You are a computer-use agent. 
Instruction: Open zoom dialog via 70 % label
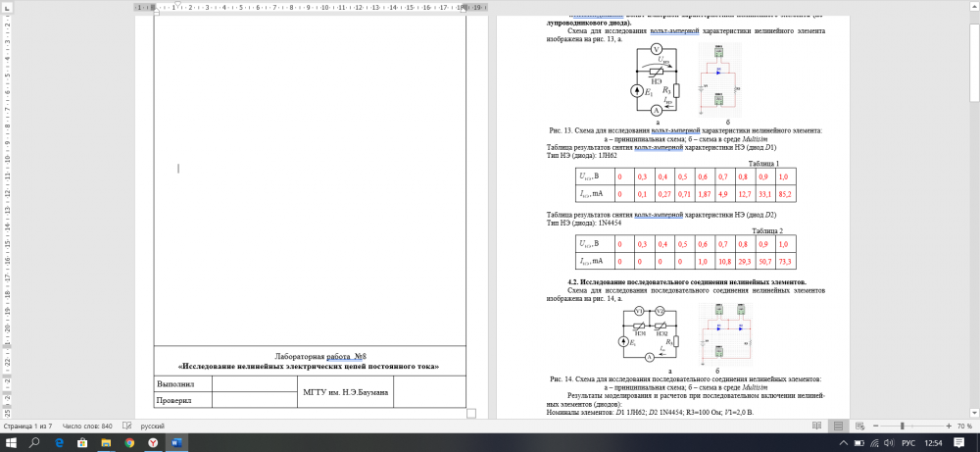[964, 427]
